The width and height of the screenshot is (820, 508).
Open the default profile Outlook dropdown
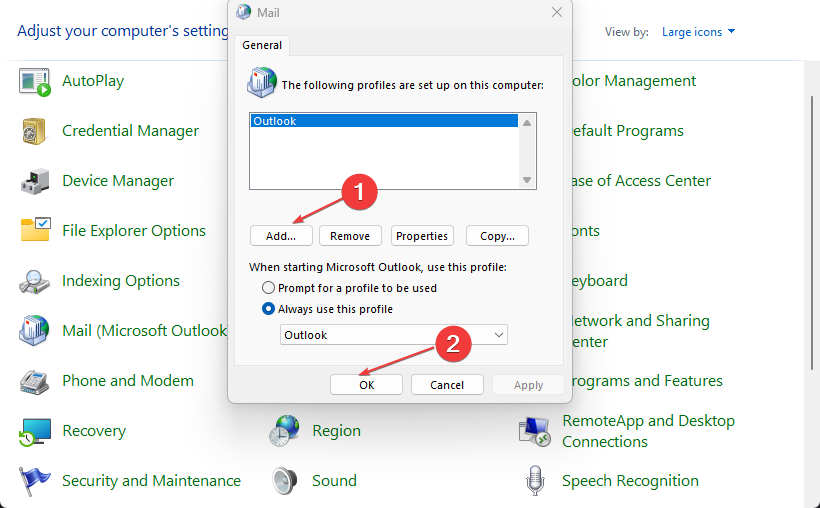click(394, 335)
